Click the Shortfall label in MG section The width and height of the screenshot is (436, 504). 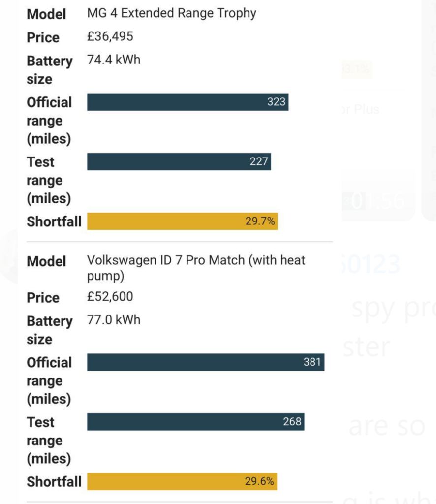tap(54, 221)
